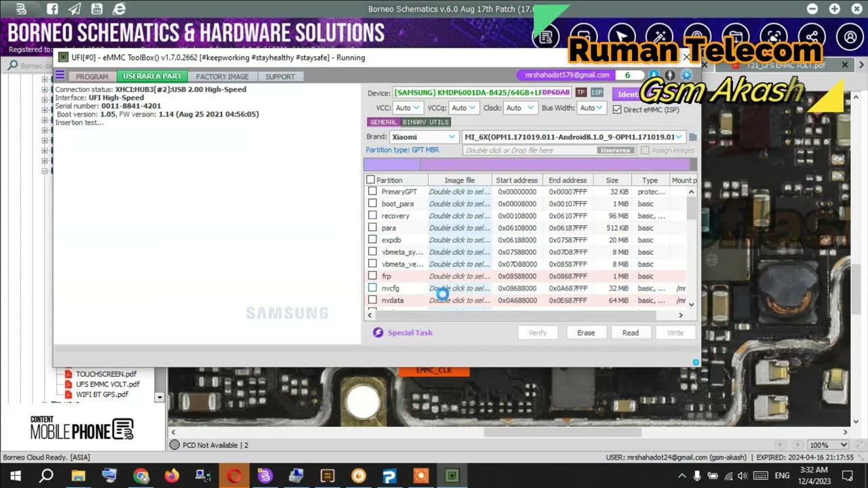Click the Special Task lightning icon

(378, 333)
